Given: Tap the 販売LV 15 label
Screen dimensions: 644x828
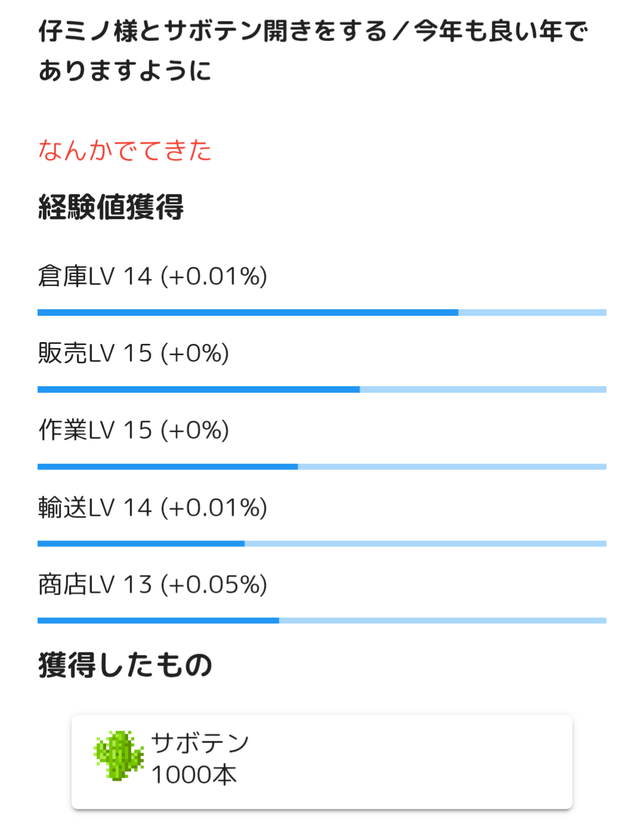Looking at the screenshot, I should (95, 353).
